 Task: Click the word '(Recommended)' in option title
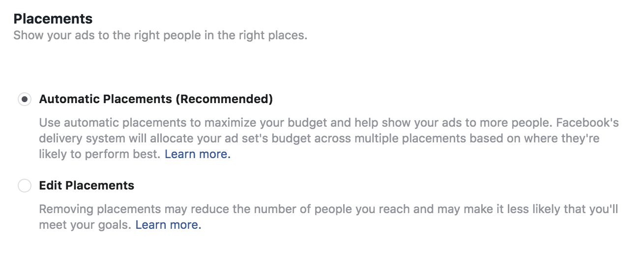(224, 99)
